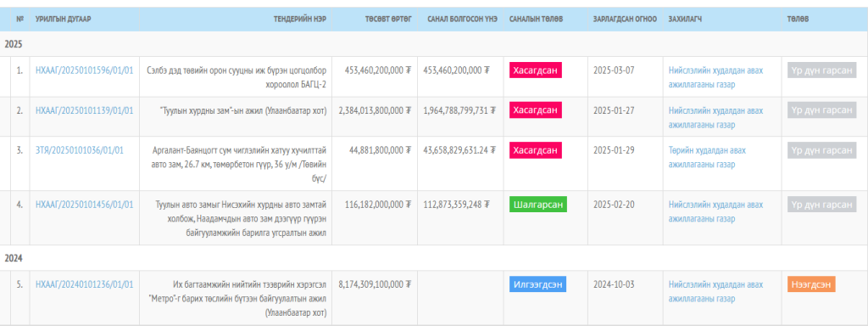The image size is (868, 326).
Task: Click tender name Туулын авто замыг Нисэхийн
Action: click(241, 218)
